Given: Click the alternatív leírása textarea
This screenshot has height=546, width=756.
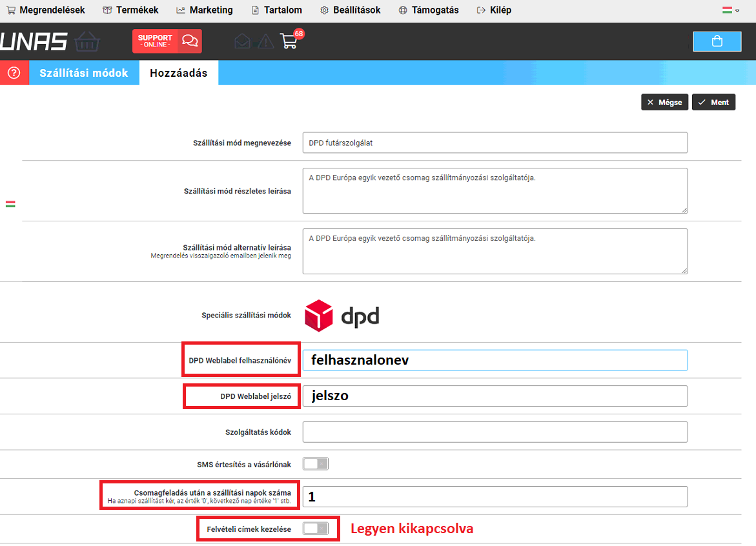Looking at the screenshot, I should (x=495, y=251).
